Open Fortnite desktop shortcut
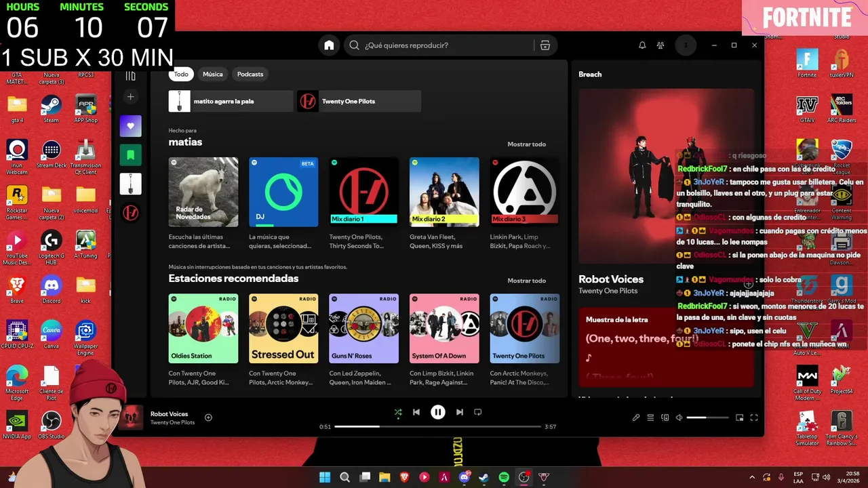Image resolution: width=868 pixels, height=488 pixels. pos(807,64)
